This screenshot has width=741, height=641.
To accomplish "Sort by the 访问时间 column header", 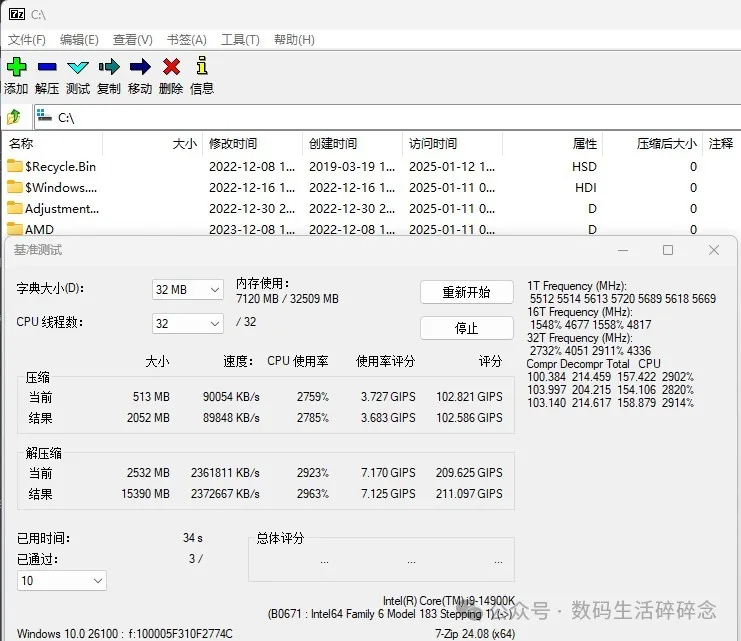I will click(453, 143).
